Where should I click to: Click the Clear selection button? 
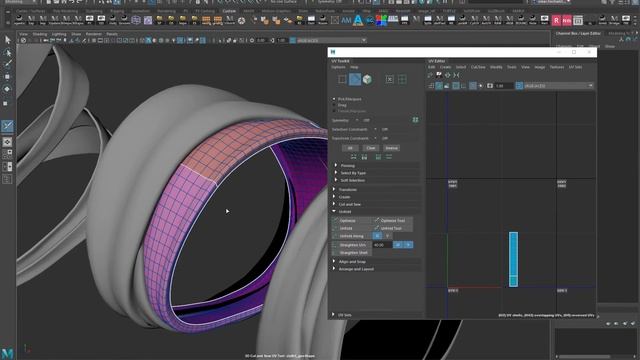(x=371, y=148)
